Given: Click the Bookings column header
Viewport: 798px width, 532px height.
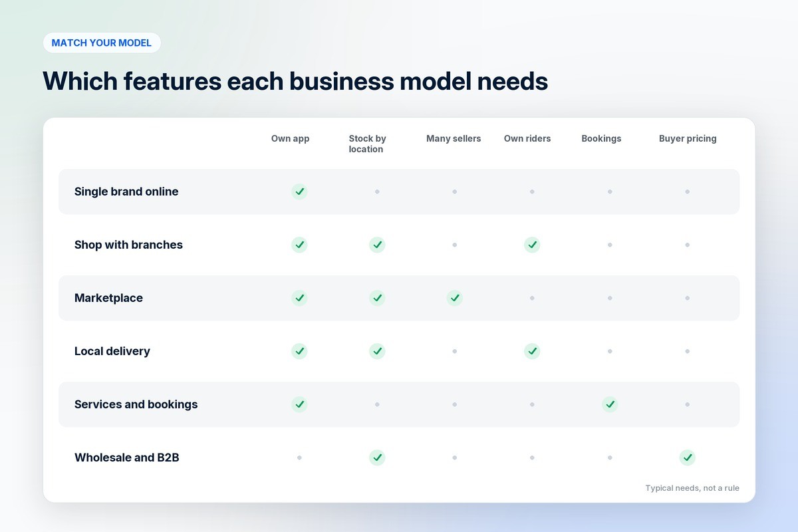Looking at the screenshot, I should coord(601,138).
